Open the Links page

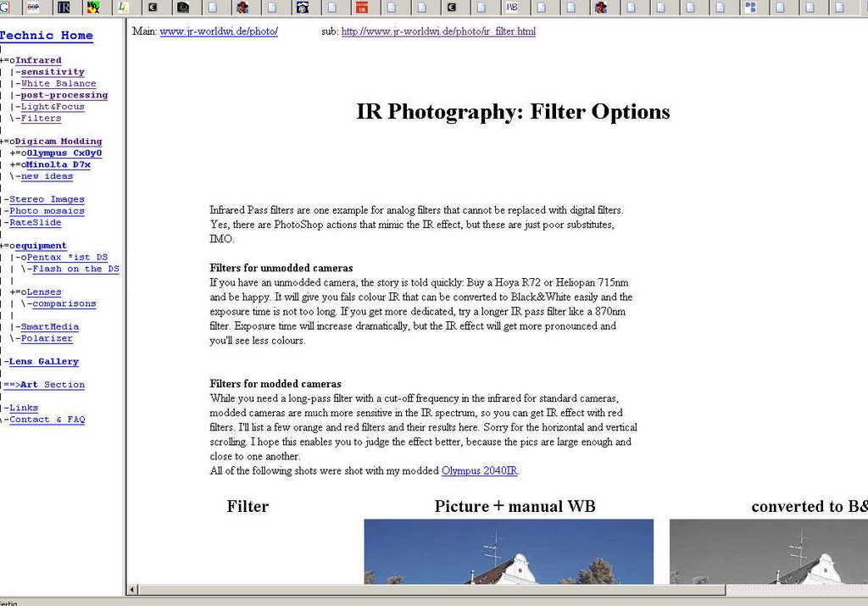point(24,409)
